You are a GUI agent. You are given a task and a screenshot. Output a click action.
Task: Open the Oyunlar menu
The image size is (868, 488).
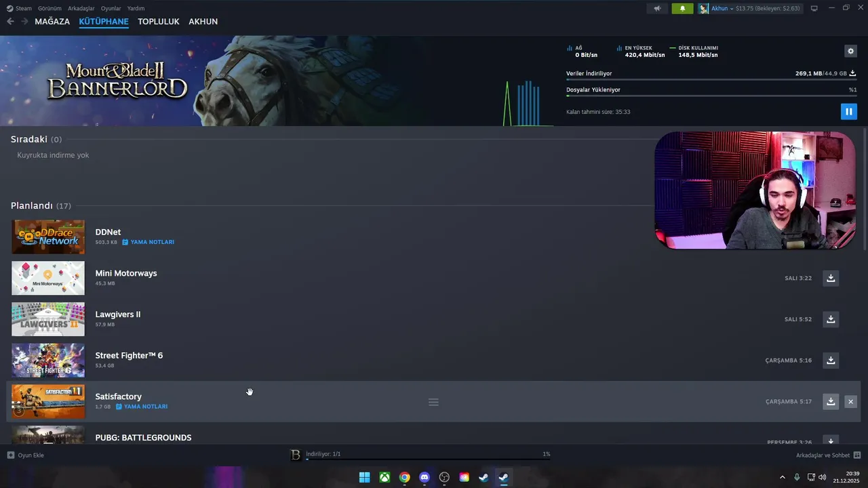pos(111,8)
